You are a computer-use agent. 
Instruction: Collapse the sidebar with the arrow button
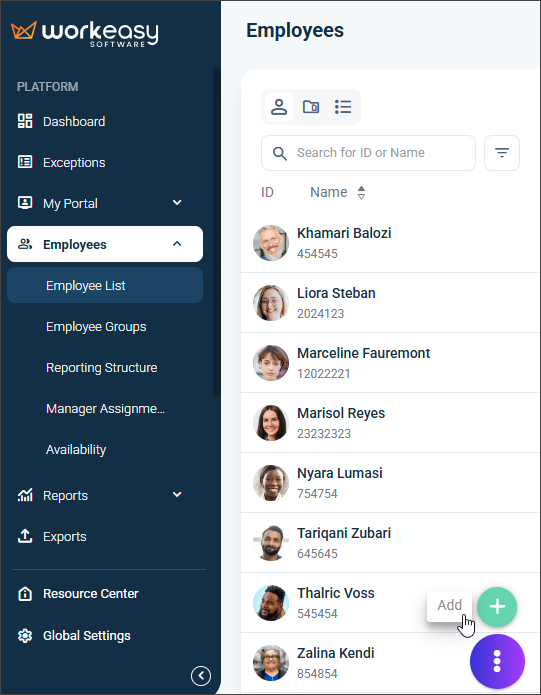pyautogui.click(x=201, y=675)
